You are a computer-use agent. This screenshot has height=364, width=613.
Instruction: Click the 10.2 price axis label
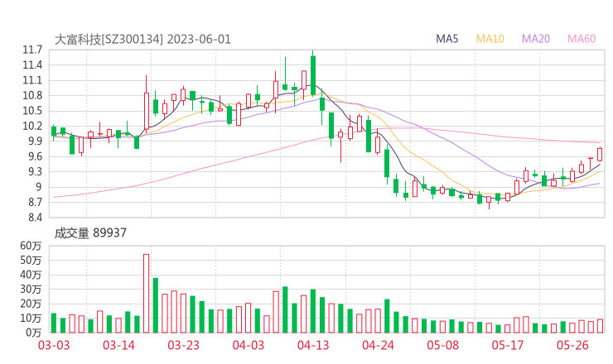(32, 126)
